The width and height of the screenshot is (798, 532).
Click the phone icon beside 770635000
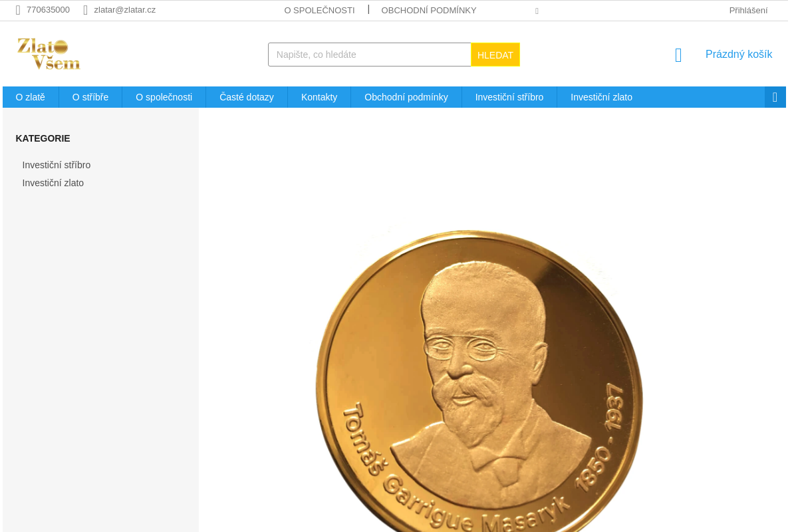click(18, 10)
